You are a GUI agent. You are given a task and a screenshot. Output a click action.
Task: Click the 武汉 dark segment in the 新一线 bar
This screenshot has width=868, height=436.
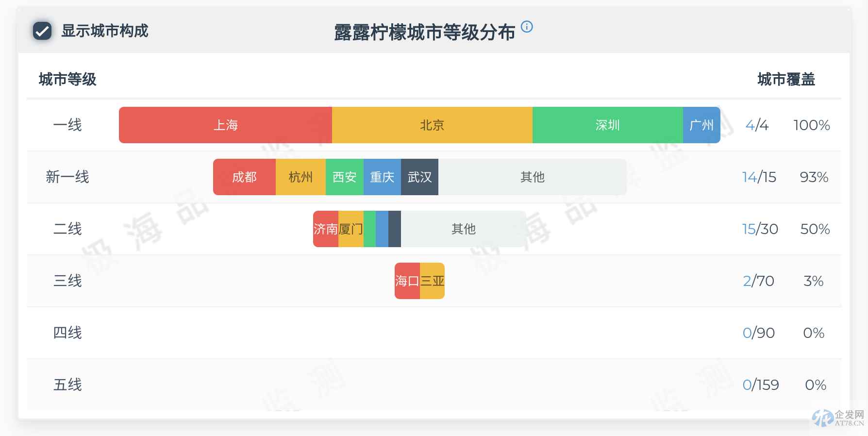[419, 177]
